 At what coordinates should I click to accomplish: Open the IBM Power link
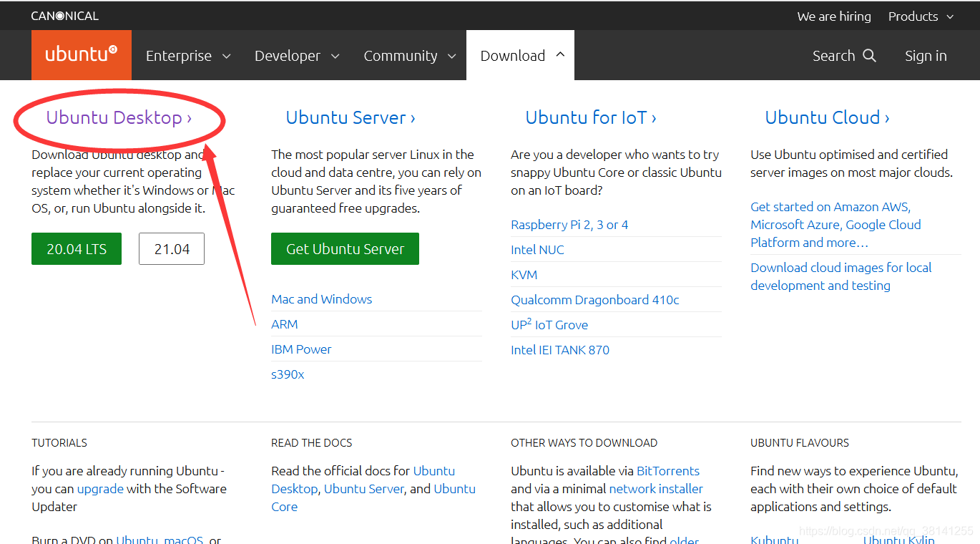(x=301, y=349)
